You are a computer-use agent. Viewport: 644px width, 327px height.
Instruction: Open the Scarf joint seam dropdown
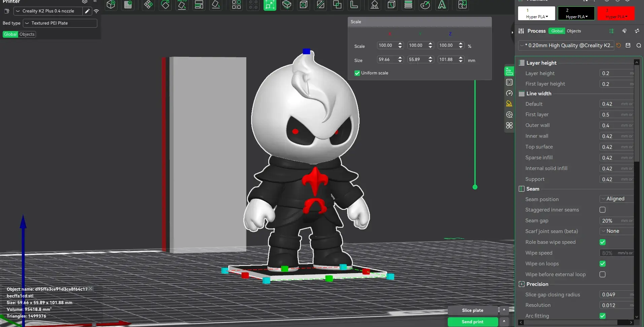coord(617,231)
